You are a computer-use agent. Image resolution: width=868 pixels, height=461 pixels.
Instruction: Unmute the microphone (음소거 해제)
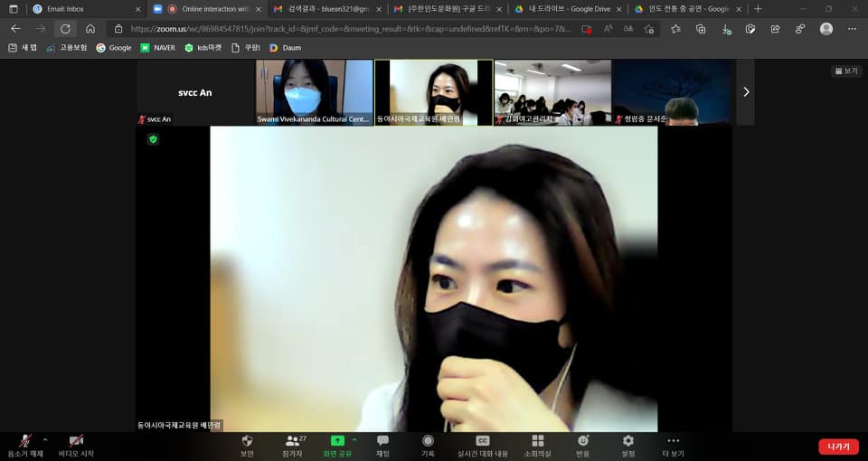[25, 441]
